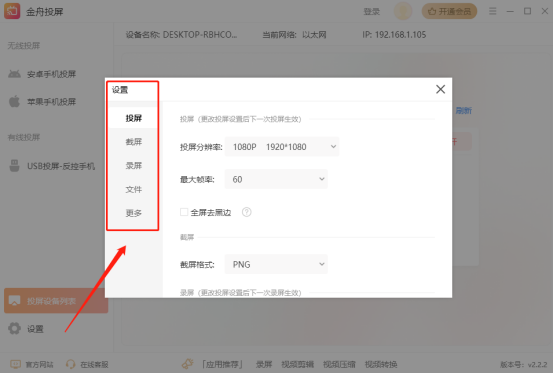Open the hamburger menu icon in title bar
This screenshot has height=373, width=553.
pyautogui.click(x=493, y=11)
